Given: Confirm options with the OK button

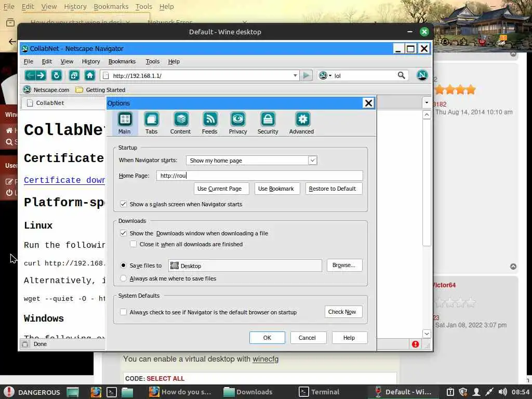Looking at the screenshot, I should coord(267,338).
